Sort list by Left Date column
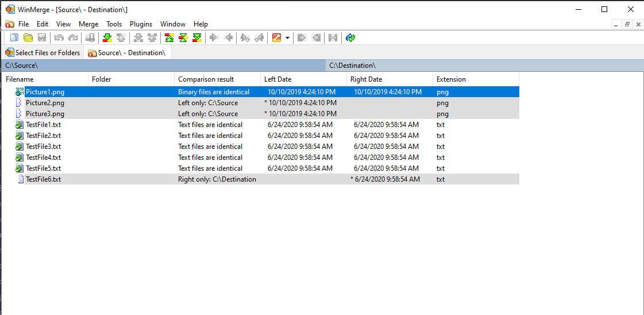Viewport: 644px width, 315px height. click(x=277, y=79)
